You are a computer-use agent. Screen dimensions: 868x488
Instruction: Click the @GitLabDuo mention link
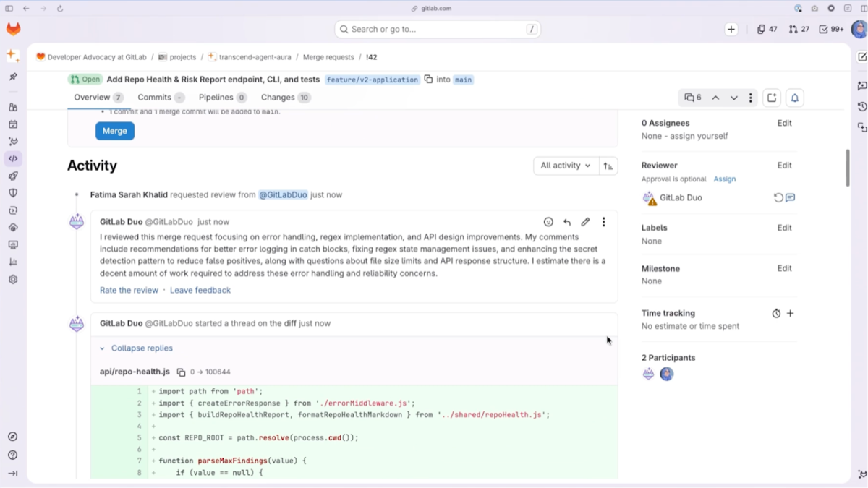pyautogui.click(x=283, y=194)
